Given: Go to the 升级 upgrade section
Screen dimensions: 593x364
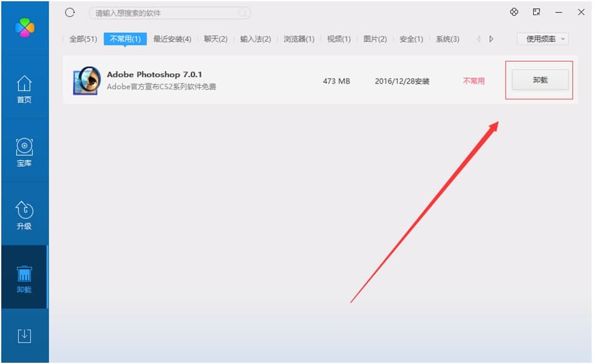Looking at the screenshot, I should coord(24,215).
